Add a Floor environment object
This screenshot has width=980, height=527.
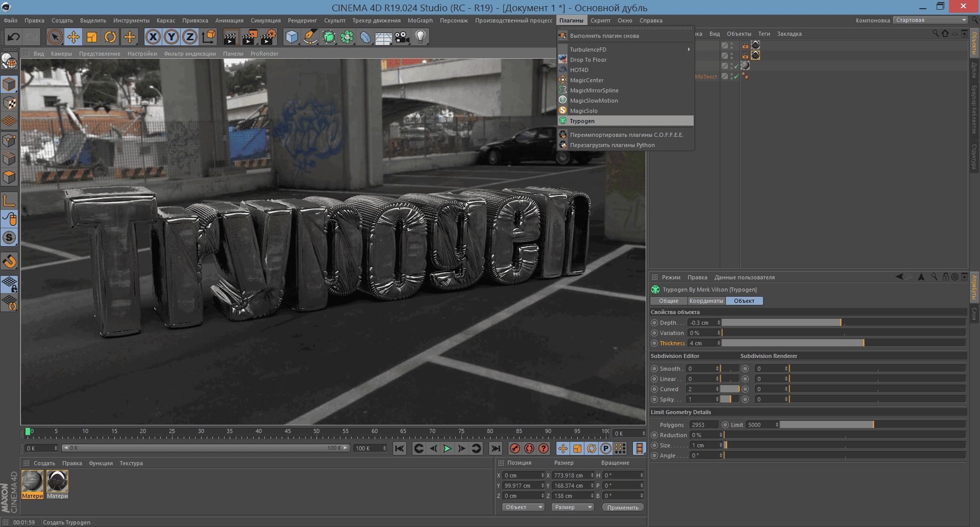[x=384, y=37]
